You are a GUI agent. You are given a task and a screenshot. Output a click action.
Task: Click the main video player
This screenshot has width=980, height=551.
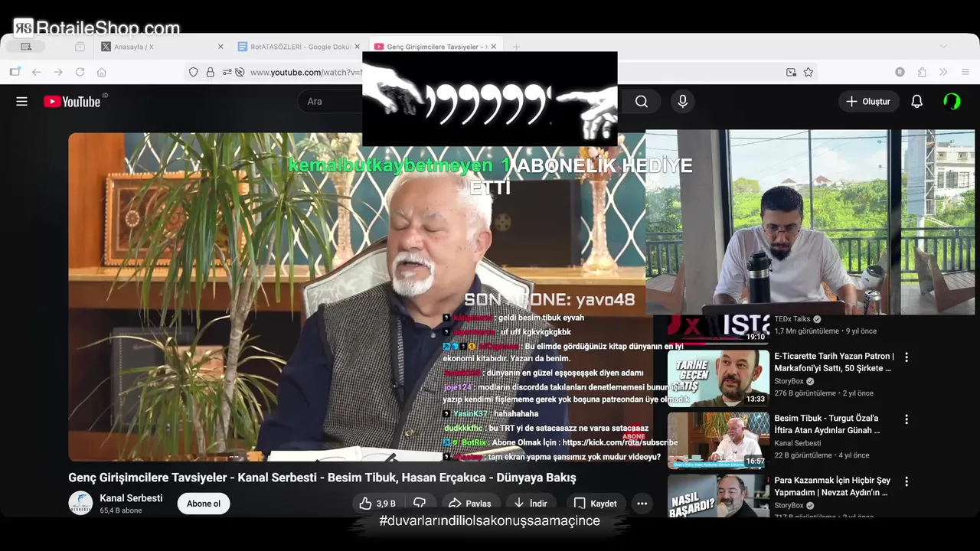tap(357, 297)
